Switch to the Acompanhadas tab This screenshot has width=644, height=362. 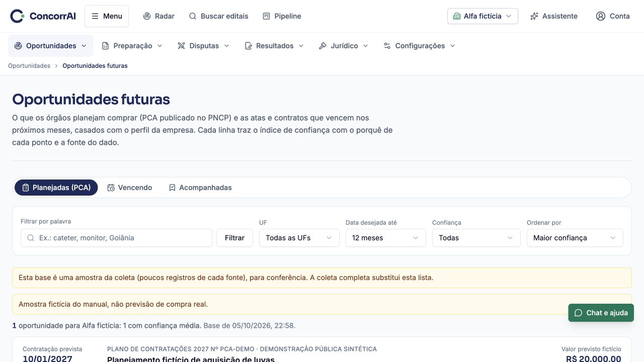click(200, 188)
